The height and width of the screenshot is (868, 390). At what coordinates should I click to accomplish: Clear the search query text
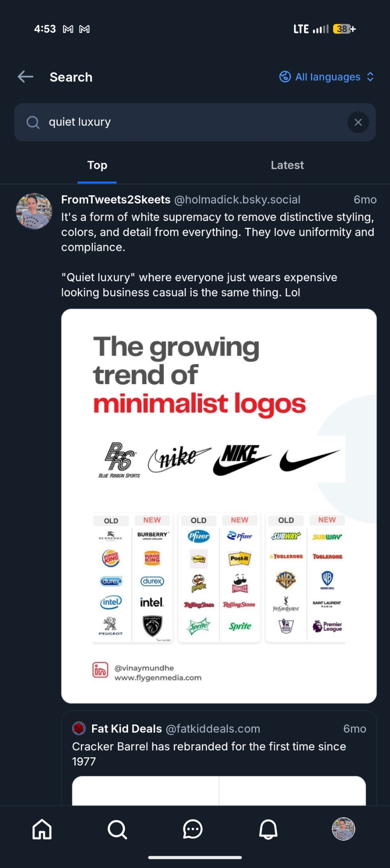pyautogui.click(x=358, y=122)
